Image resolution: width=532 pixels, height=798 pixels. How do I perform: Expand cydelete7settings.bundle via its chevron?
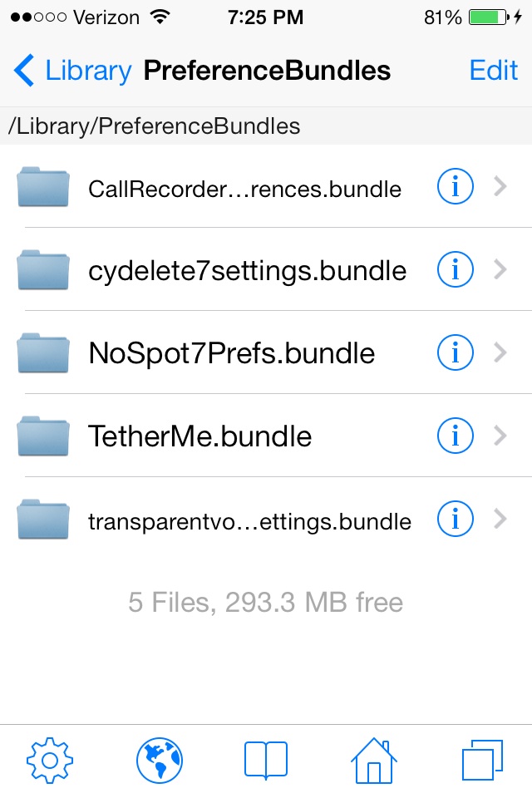pos(500,269)
